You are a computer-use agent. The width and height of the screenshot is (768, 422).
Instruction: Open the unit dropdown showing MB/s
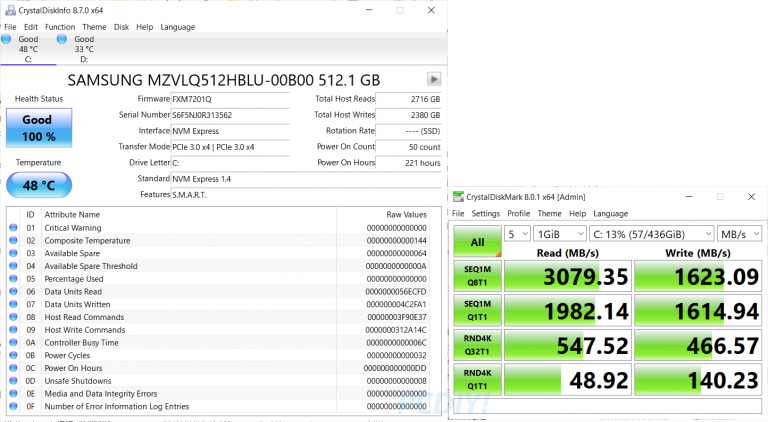(x=740, y=234)
